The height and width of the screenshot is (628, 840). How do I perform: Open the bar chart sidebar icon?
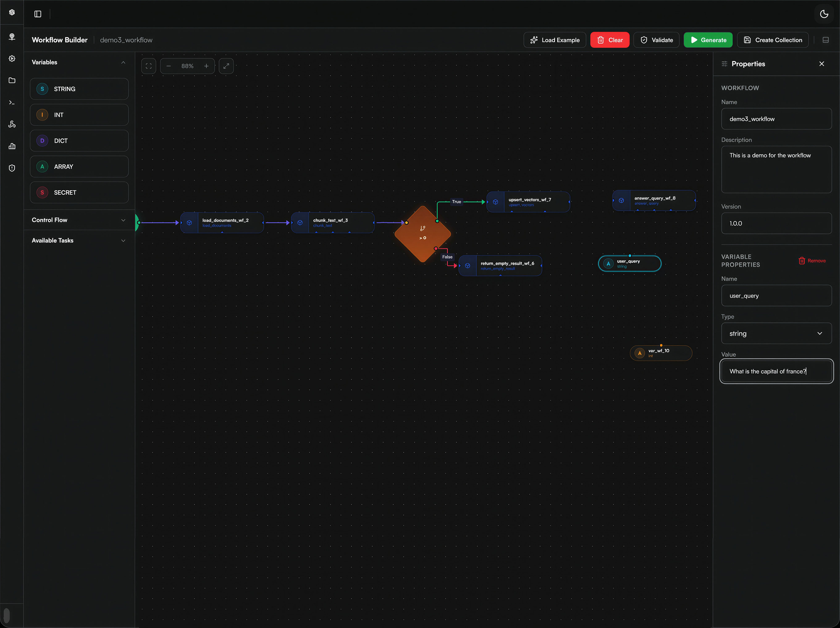(x=12, y=146)
